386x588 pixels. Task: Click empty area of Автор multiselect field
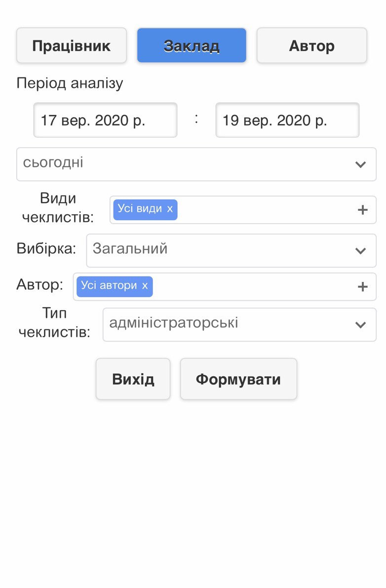(x=252, y=286)
